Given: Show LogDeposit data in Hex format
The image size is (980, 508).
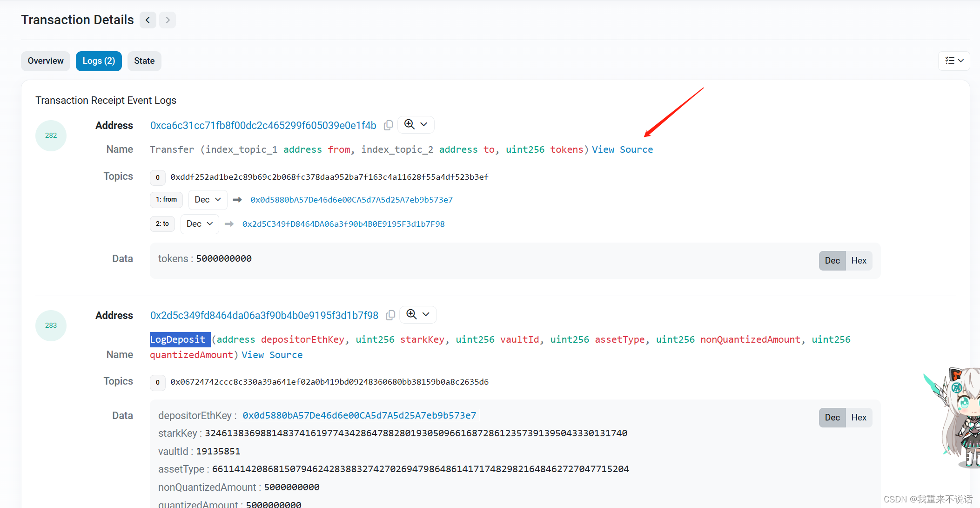Looking at the screenshot, I should coord(859,418).
